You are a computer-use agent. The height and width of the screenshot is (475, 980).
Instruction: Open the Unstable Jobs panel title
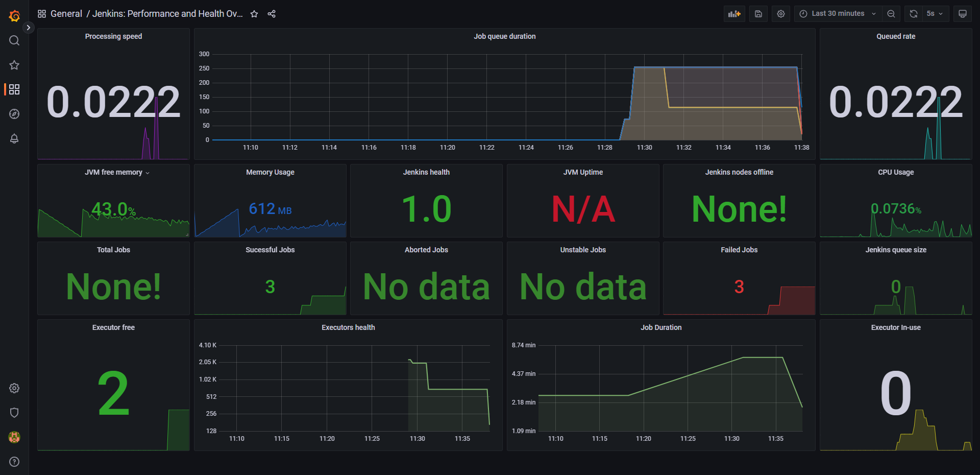(583, 250)
